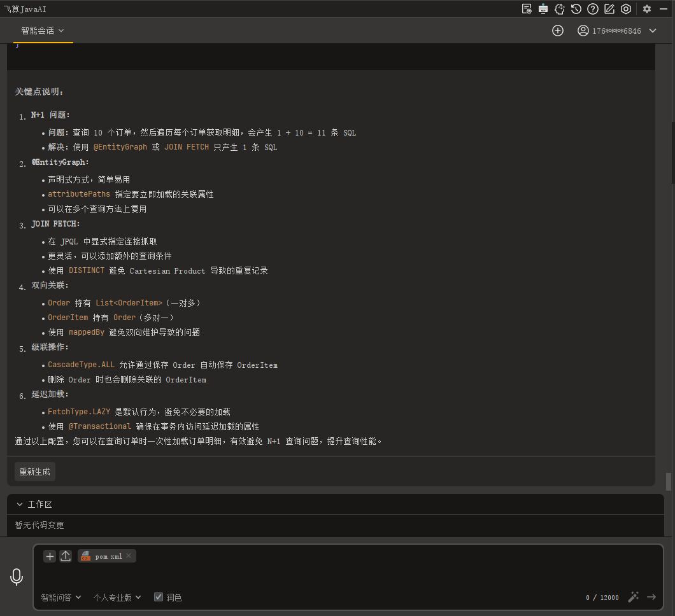Expand the account 176****6846 dropdown chevron
675x616 pixels.
[x=653, y=31]
